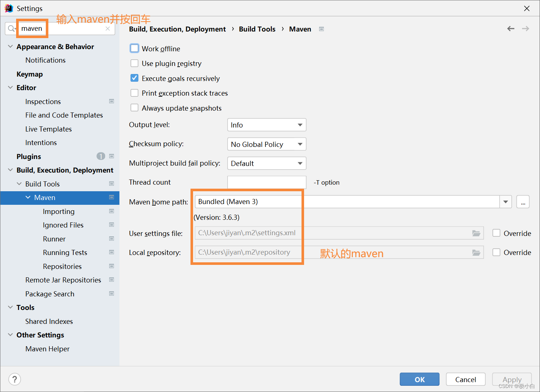Open the Shared Indexes settings page
The width and height of the screenshot is (540, 392).
coord(49,321)
